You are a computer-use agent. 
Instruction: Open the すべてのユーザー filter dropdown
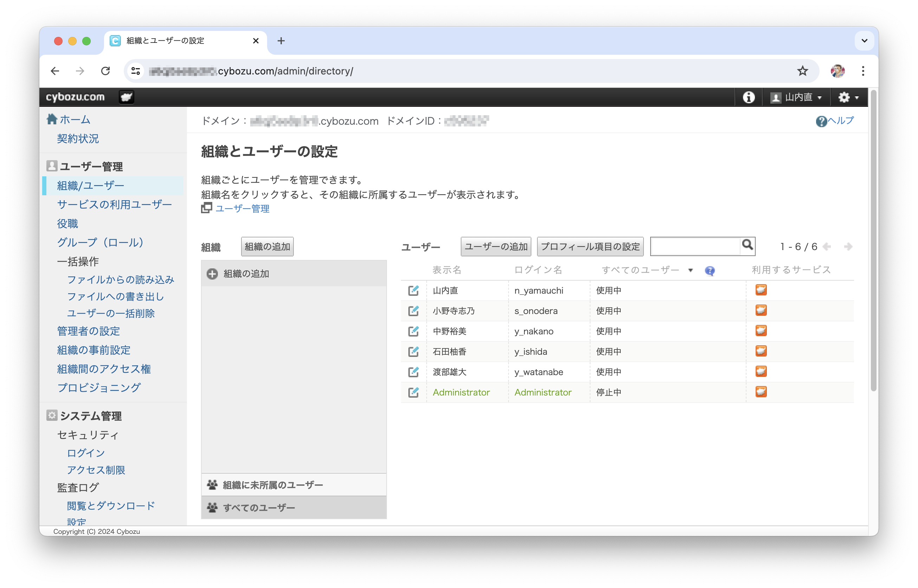pyautogui.click(x=647, y=270)
